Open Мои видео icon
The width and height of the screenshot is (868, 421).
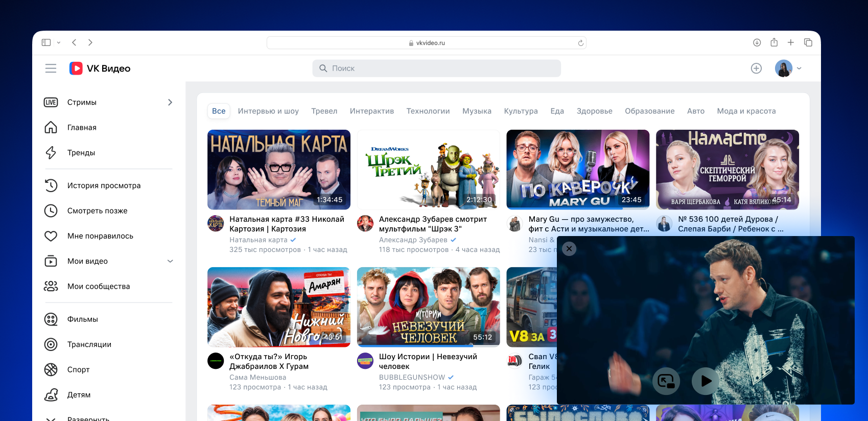tap(51, 261)
